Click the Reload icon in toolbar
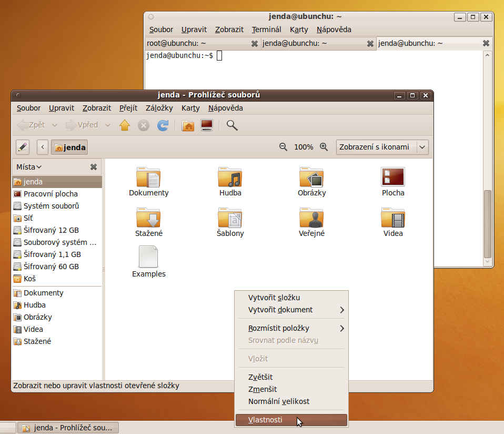Viewport: 504px width, 434px height. pyautogui.click(x=163, y=125)
